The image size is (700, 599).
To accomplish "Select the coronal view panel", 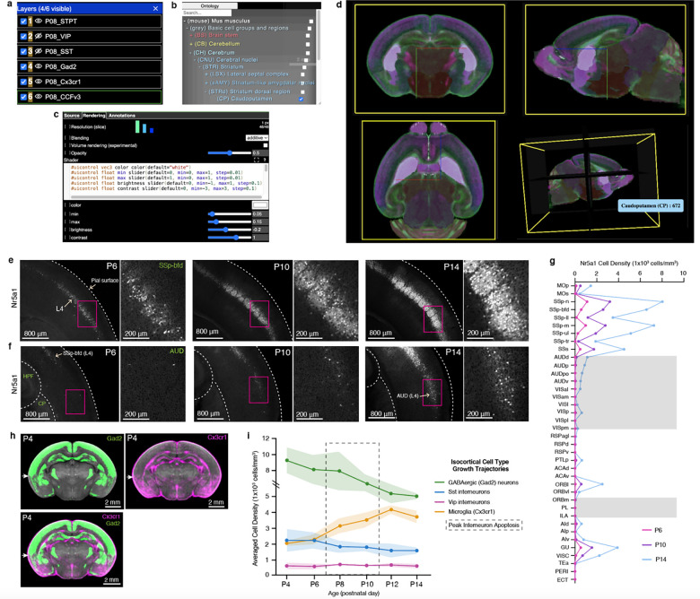I will pyautogui.click(x=430, y=59).
